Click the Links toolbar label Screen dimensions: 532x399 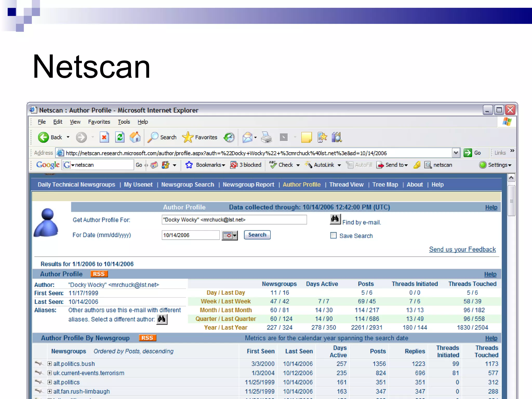tap(500, 153)
